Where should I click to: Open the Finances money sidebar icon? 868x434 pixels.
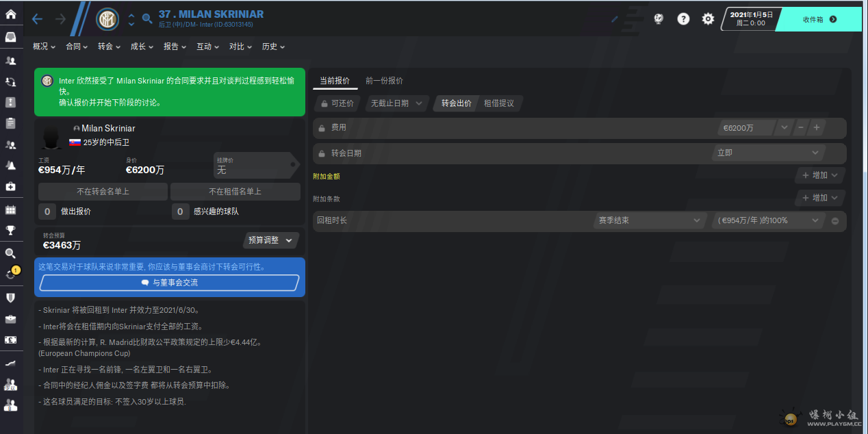click(x=10, y=340)
